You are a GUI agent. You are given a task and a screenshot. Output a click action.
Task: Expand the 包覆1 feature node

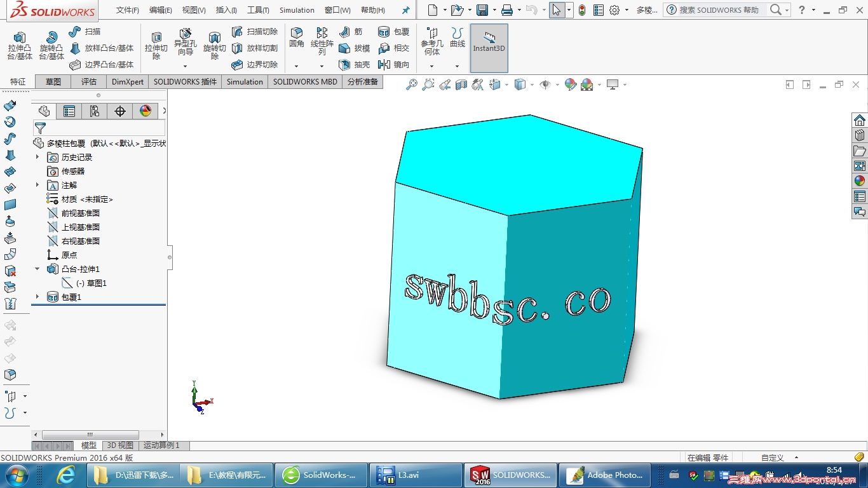tap(37, 297)
